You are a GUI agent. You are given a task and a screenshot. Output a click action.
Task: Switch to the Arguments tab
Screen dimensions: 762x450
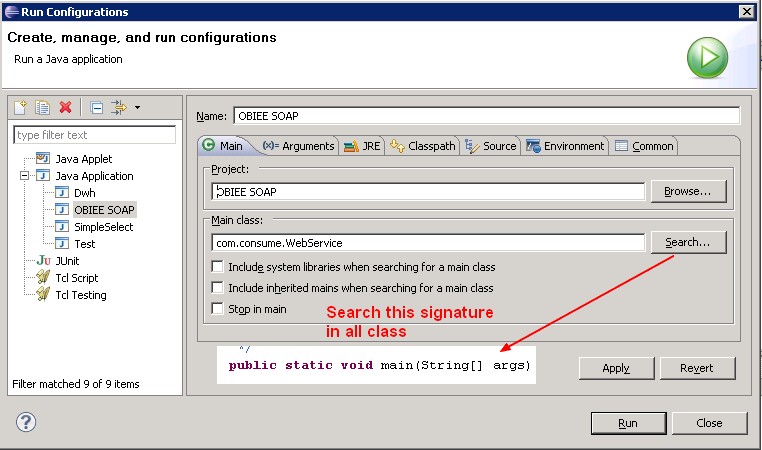point(298,146)
